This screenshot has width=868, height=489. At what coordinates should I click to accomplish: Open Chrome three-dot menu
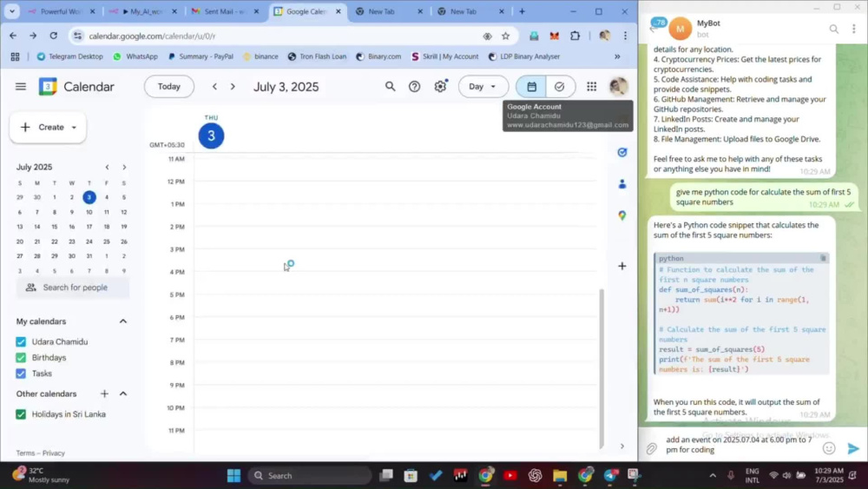[626, 36]
